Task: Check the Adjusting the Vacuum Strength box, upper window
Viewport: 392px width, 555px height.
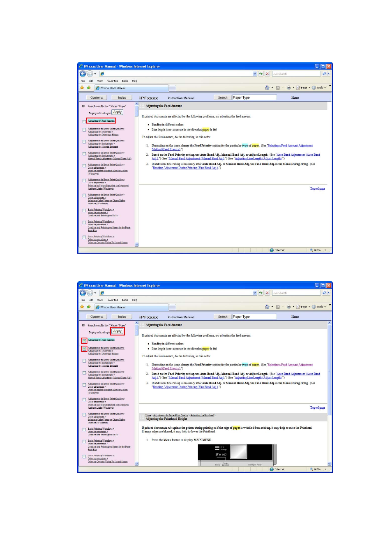Action: [x=84, y=142]
